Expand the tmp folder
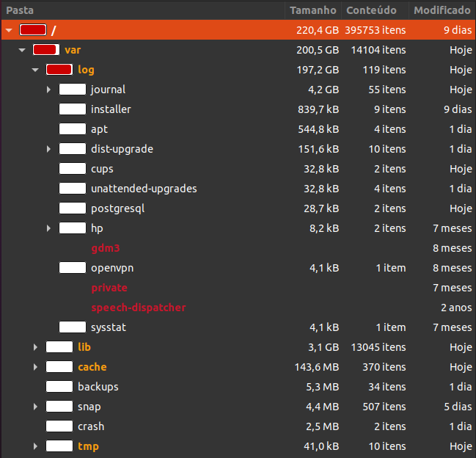The height and width of the screenshot is (458, 476). point(35,446)
